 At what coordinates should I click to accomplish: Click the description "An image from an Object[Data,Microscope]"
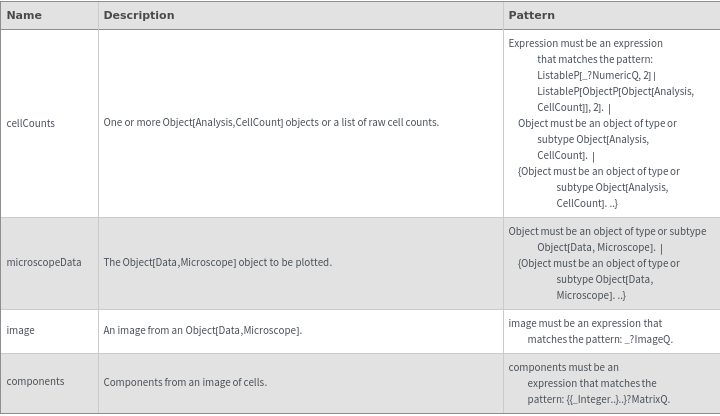pyautogui.click(x=202, y=330)
